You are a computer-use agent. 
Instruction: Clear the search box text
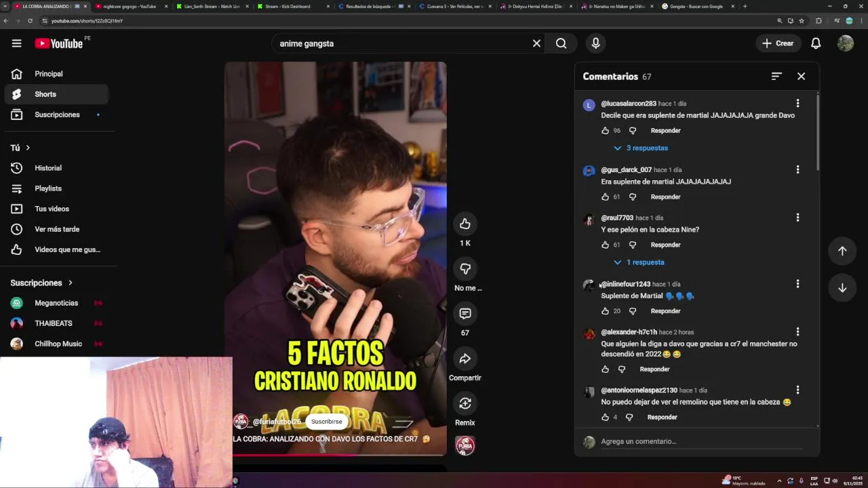coord(536,43)
